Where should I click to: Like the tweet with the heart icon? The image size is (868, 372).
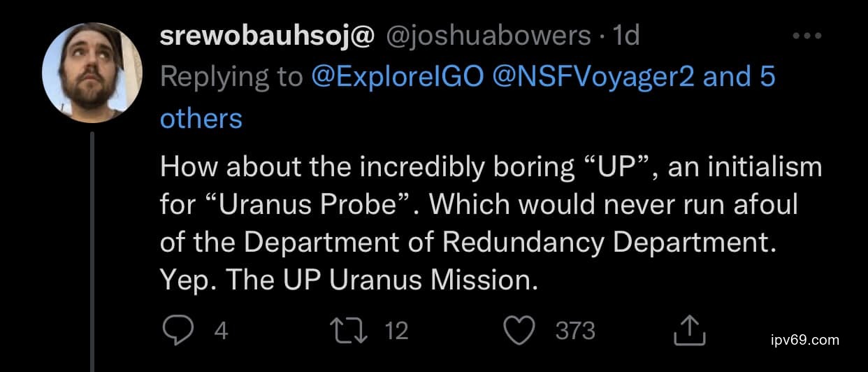519,330
